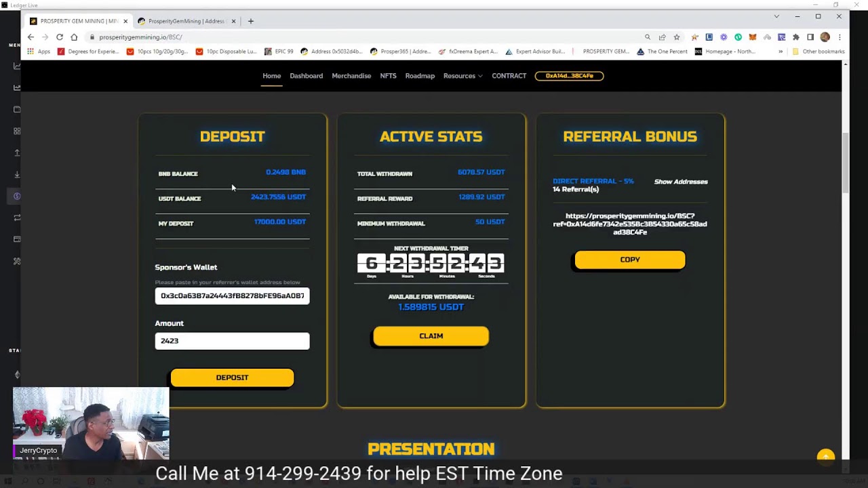Viewport: 868px width, 488px height.
Task: Go back using browser back arrow
Action: tap(31, 37)
